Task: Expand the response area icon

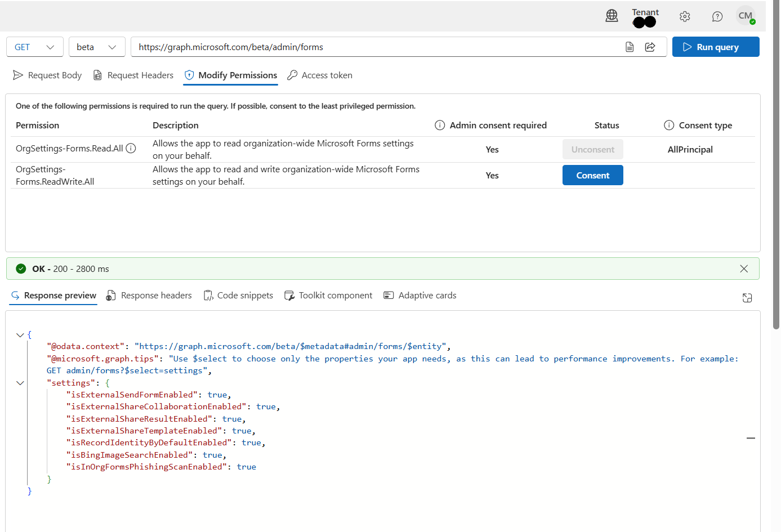Action: click(747, 298)
